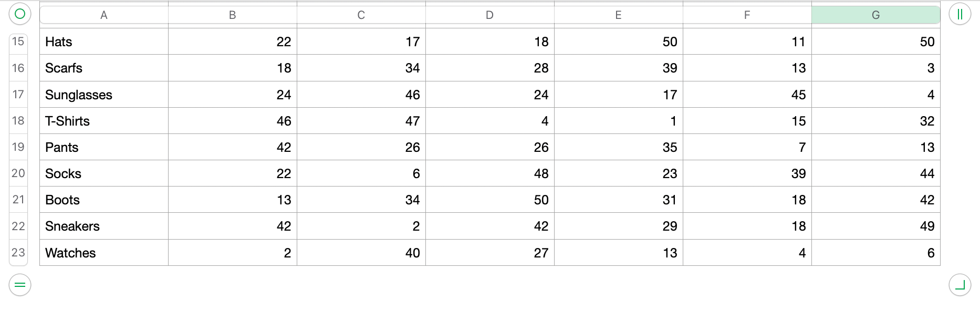The height and width of the screenshot is (310, 980).
Task: Click the table select circle handle
Action: (x=20, y=14)
